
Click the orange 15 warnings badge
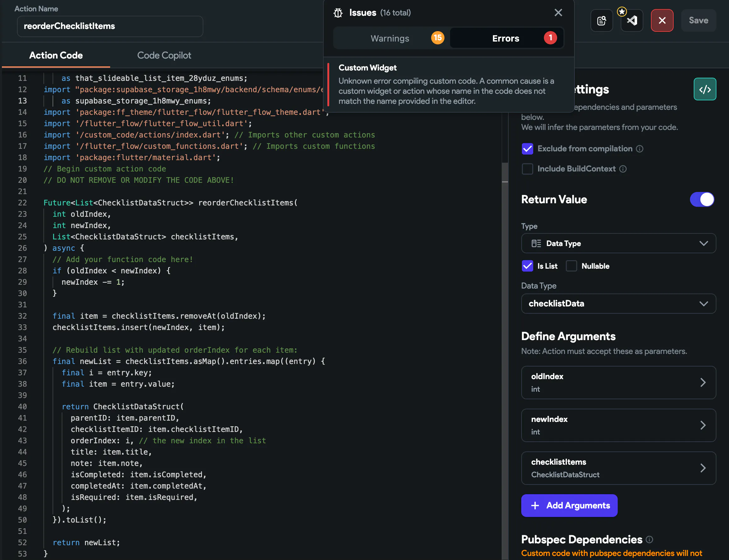coord(438,38)
